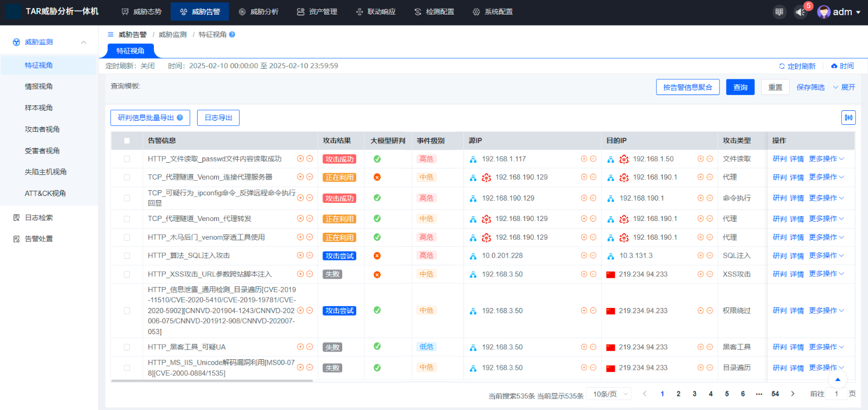The image size is (868, 410).
Task: Click the blue 查询 query button
Action: pyautogui.click(x=740, y=86)
